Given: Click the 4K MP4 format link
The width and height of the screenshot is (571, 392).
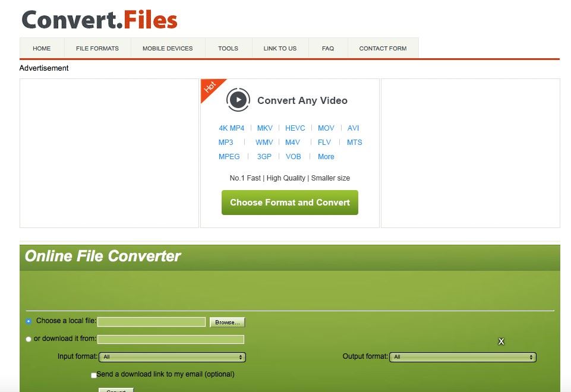Looking at the screenshot, I should [x=232, y=128].
